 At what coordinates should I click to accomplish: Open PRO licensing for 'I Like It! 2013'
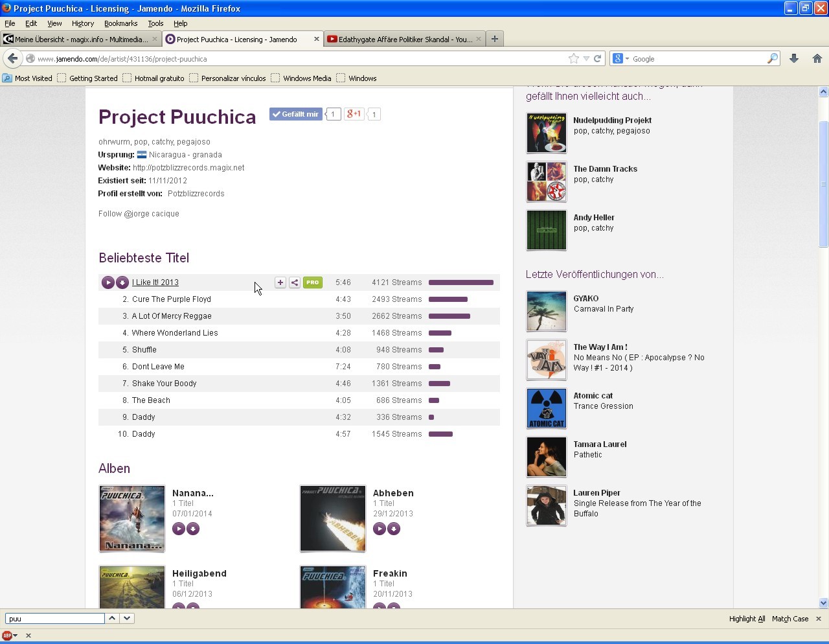(x=312, y=282)
